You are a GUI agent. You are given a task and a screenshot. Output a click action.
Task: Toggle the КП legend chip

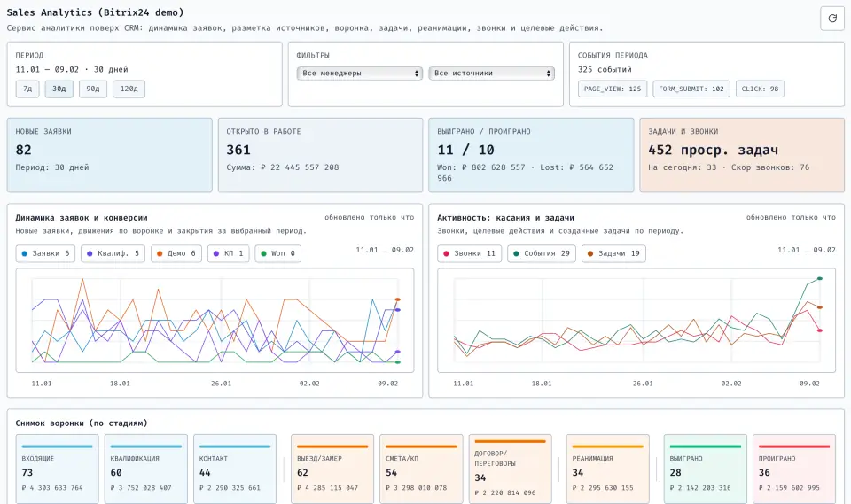point(229,253)
